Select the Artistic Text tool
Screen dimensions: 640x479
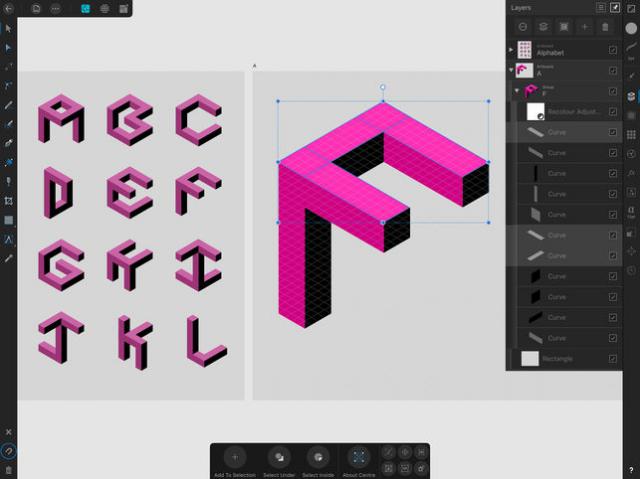[x=8, y=240]
